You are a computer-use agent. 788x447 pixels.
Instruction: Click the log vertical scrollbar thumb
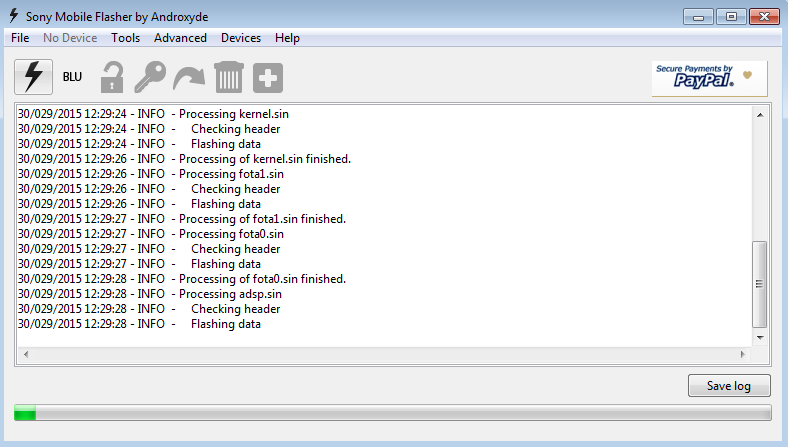(759, 284)
